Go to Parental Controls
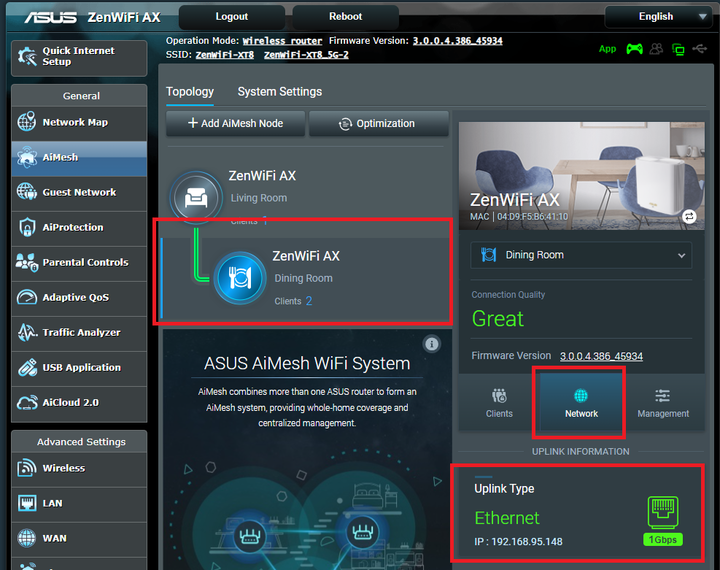This screenshot has height=570, width=720. (x=79, y=262)
